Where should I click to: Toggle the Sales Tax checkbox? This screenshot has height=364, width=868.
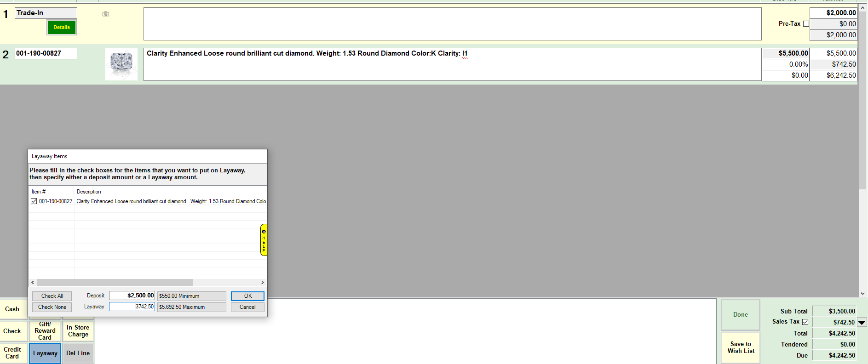click(805, 322)
